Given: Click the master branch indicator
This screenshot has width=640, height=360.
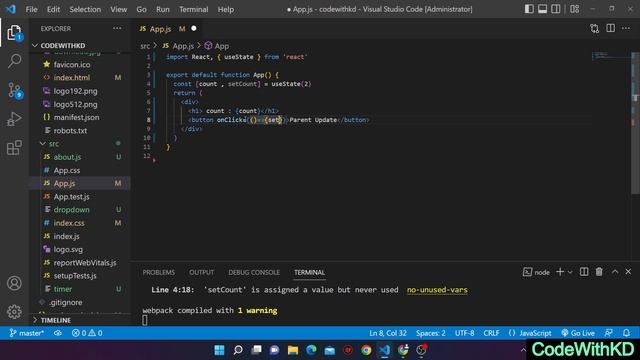Looking at the screenshot, I should (27, 333).
